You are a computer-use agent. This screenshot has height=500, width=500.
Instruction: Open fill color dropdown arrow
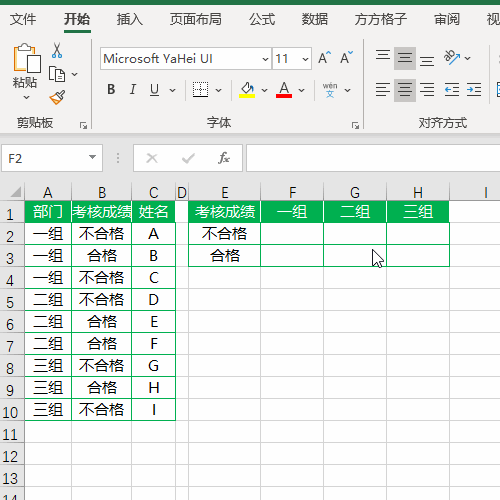point(264,90)
